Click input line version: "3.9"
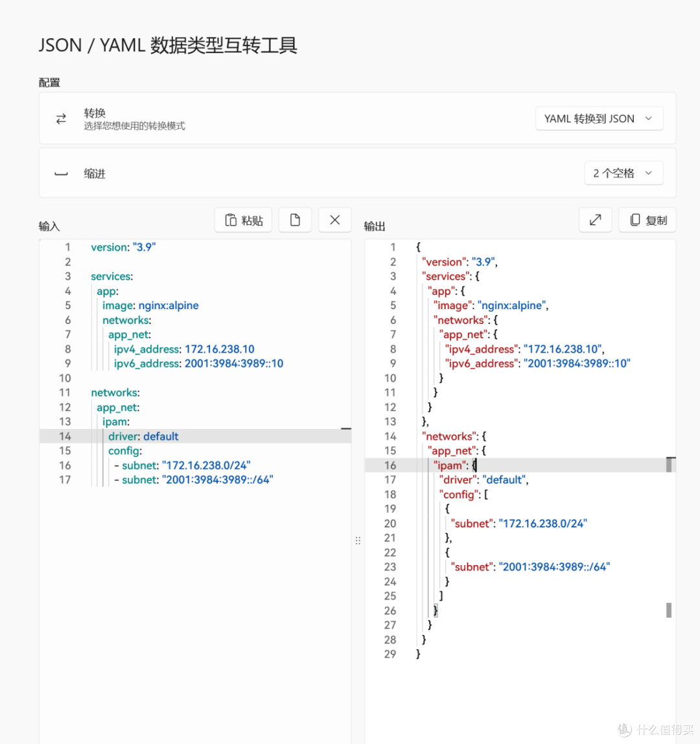Image resolution: width=700 pixels, height=744 pixels. click(123, 247)
